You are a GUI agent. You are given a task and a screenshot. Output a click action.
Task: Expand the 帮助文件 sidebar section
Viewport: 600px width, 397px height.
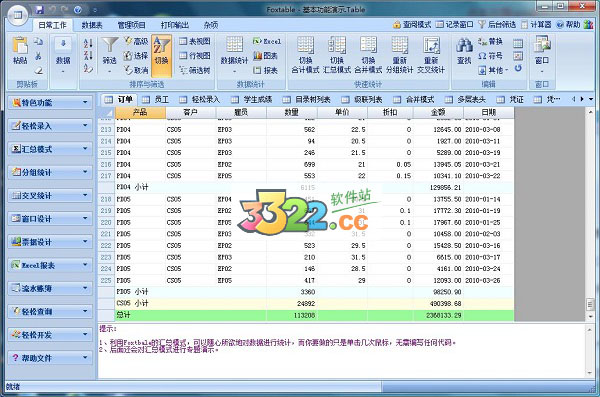click(50, 358)
